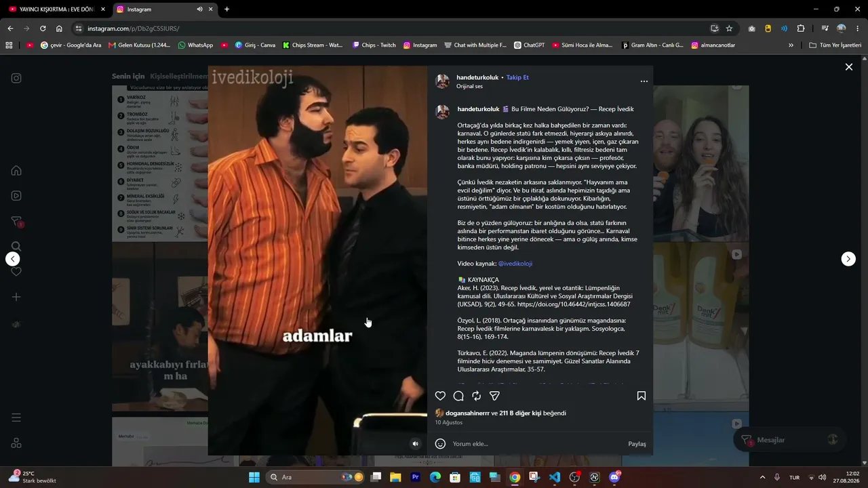Show hidden system tray icons
The width and height of the screenshot is (868, 488).
(762, 477)
